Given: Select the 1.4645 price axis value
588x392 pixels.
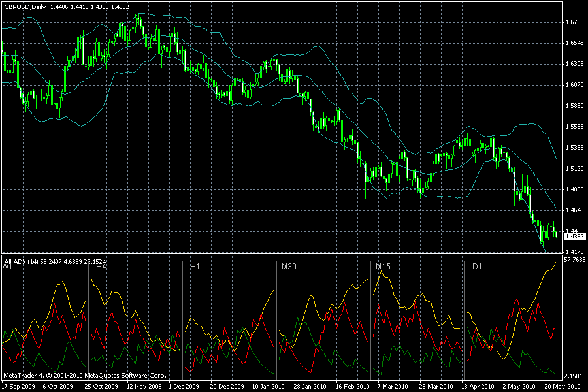Looking at the screenshot, I should (x=574, y=210).
